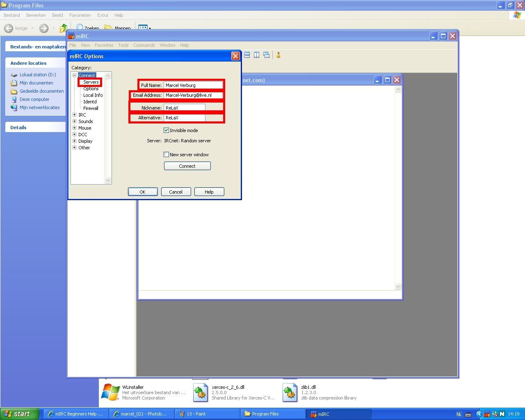This screenshot has height=420, width=525.
Task: Click the Messenger icon in system tray
Action: coord(495,414)
